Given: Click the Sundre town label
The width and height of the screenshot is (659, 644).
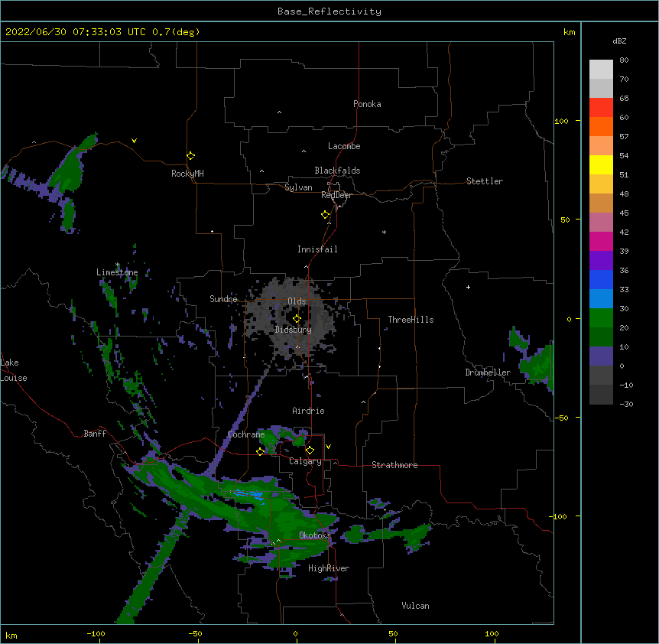Looking at the screenshot, I should [x=223, y=299].
